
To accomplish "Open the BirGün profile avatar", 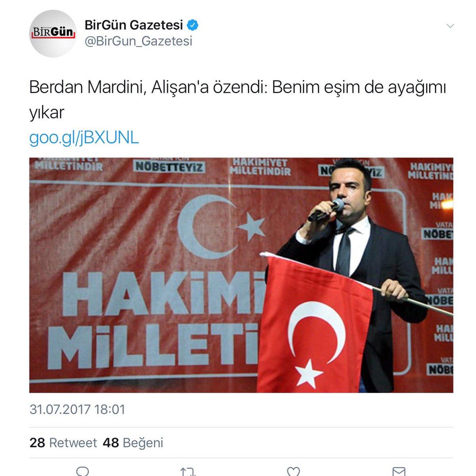I will [53, 34].
